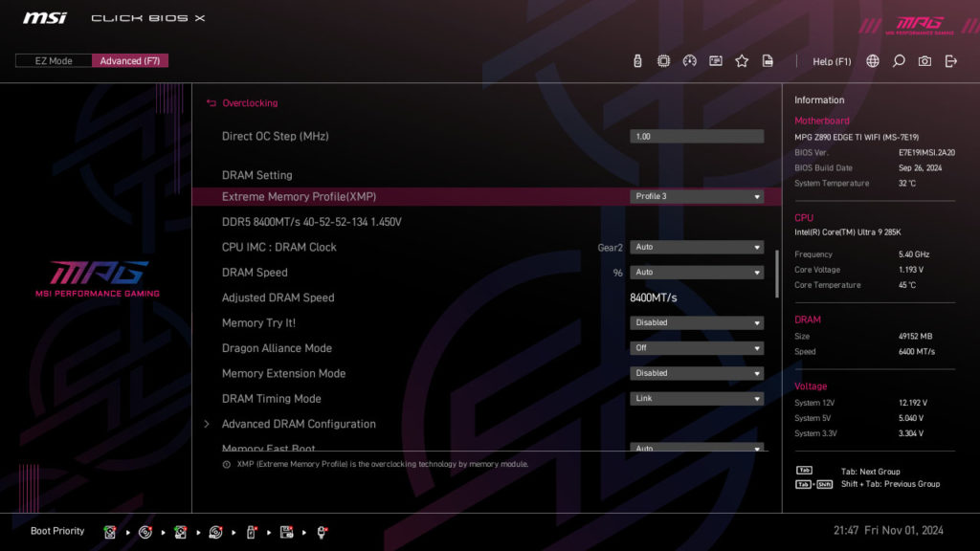The width and height of the screenshot is (980, 551).
Task: Open M-Flash via the USB drive icon
Action: 637,59
